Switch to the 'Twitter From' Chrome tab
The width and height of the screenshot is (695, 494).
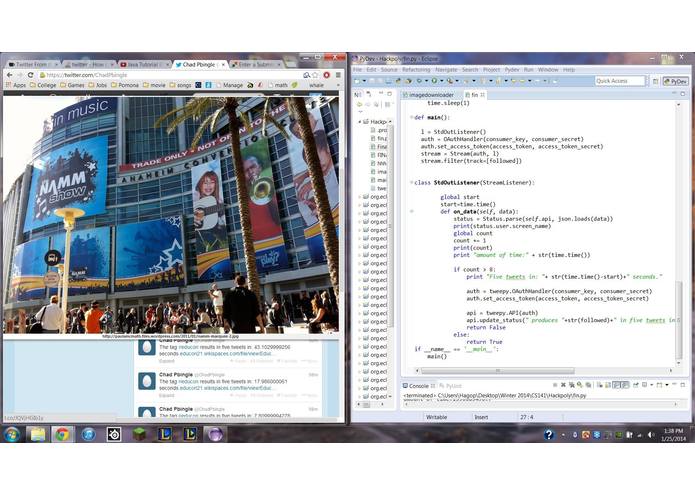coord(31,65)
